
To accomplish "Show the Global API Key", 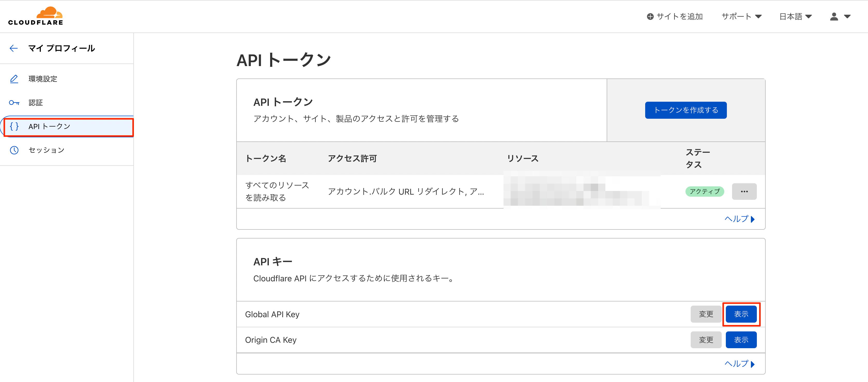I will [x=741, y=314].
